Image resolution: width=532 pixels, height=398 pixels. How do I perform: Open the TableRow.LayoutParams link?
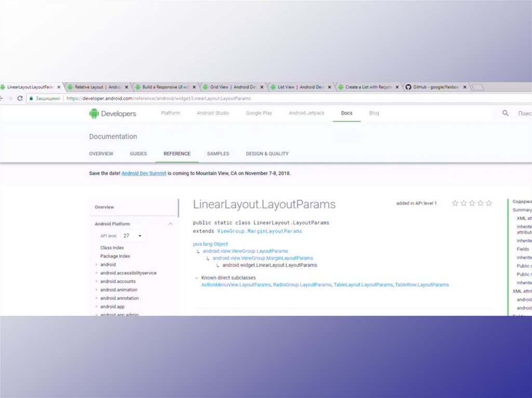(x=422, y=285)
